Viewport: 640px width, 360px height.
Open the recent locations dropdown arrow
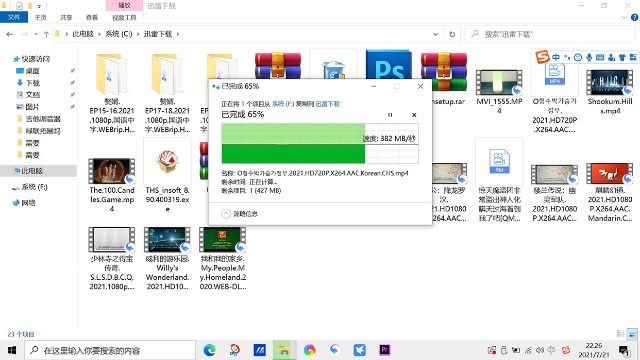click(x=36, y=34)
